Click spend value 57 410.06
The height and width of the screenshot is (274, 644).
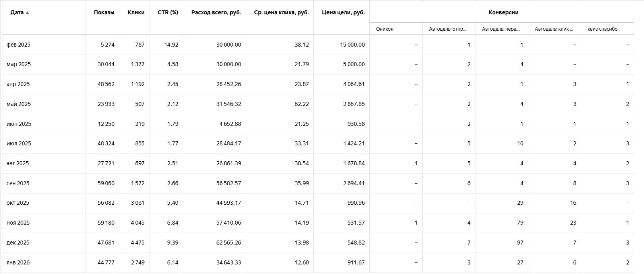point(229,223)
